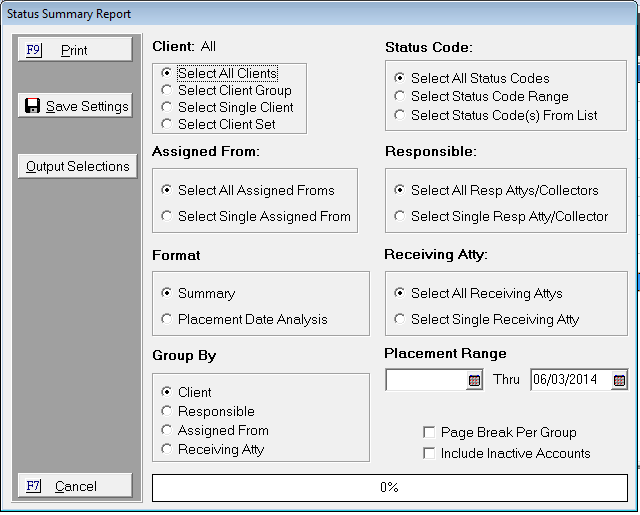640x515 pixels.
Task: Click the Print button
Action: tap(75, 50)
